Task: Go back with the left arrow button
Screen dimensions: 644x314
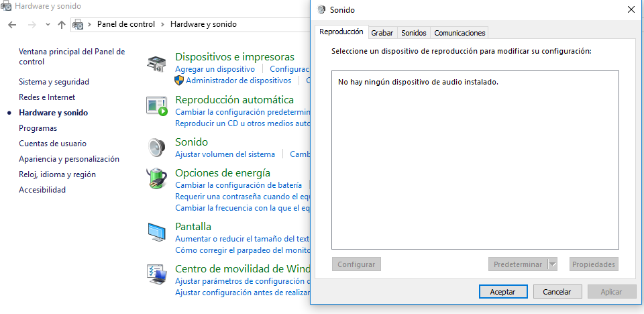Action: click(x=12, y=24)
